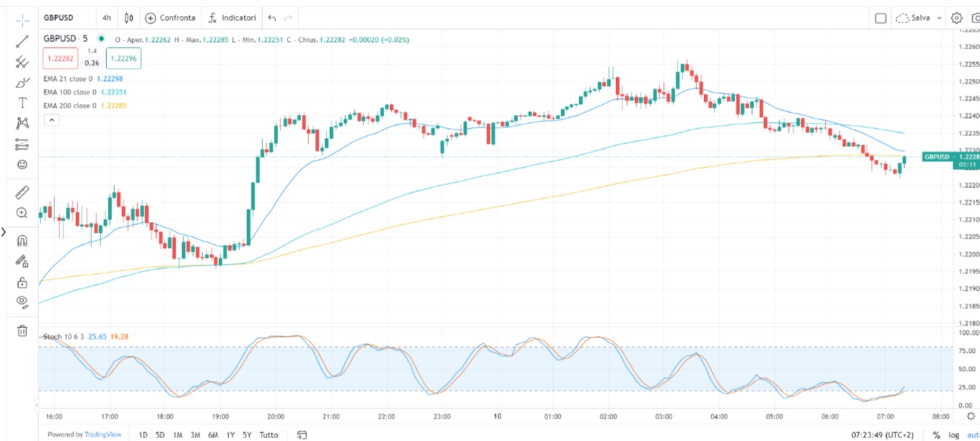Image resolution: width=980 pixels, height=441 pixels.
Task: Toggle lock all drawing tools
Action: pos(22,282)
